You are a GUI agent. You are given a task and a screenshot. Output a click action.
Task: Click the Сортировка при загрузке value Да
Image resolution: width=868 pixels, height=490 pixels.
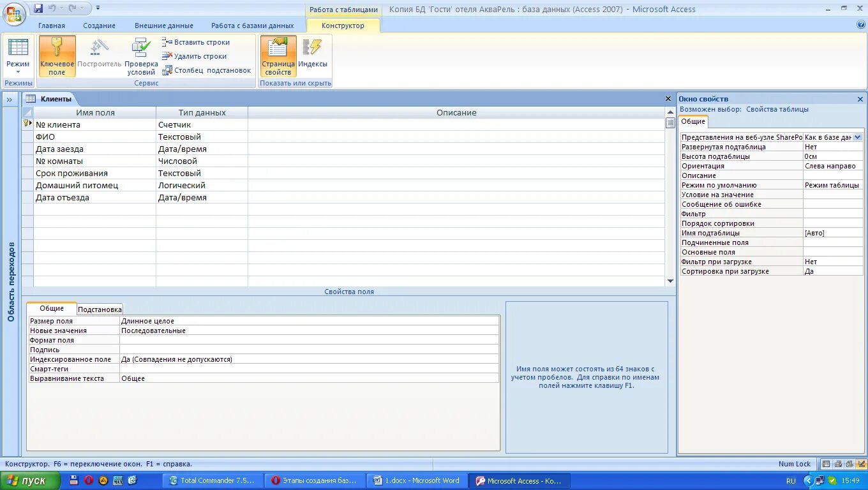coord(833,271)
